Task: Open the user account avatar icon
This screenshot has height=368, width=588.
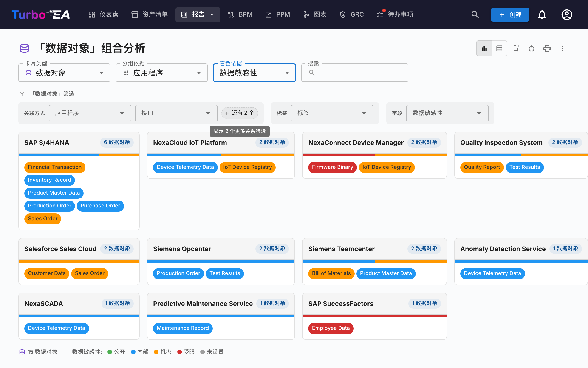Action: (x=567, y=14)
